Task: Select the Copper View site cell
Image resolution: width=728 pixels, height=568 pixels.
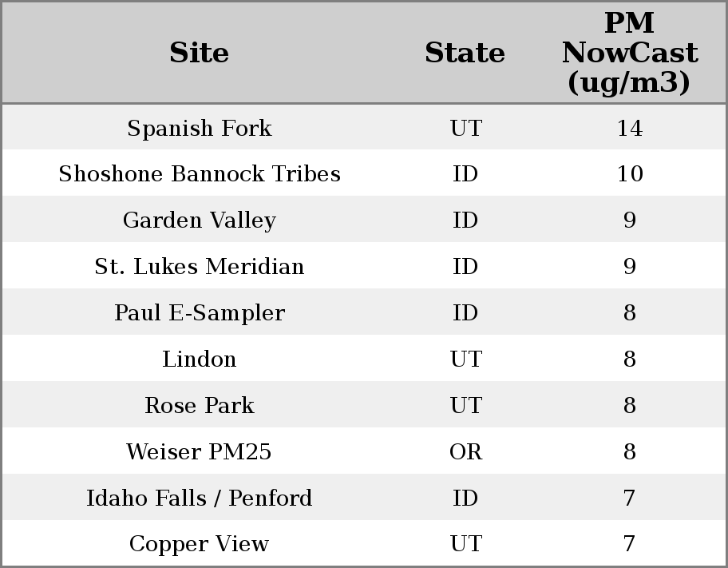Action: pos(200,544)
